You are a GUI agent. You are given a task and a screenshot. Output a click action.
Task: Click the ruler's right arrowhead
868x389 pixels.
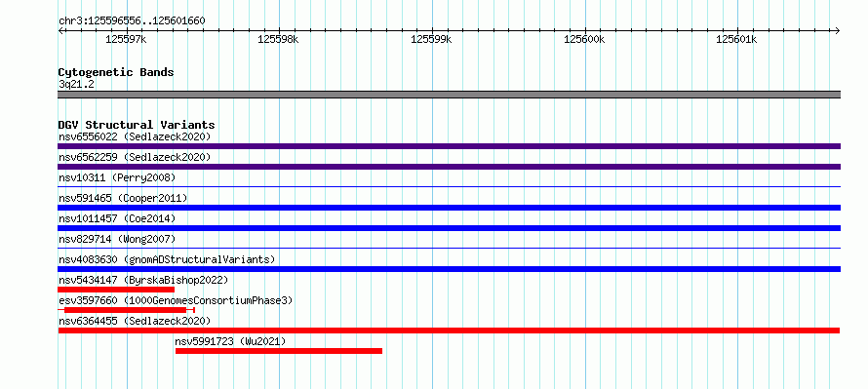838,30
